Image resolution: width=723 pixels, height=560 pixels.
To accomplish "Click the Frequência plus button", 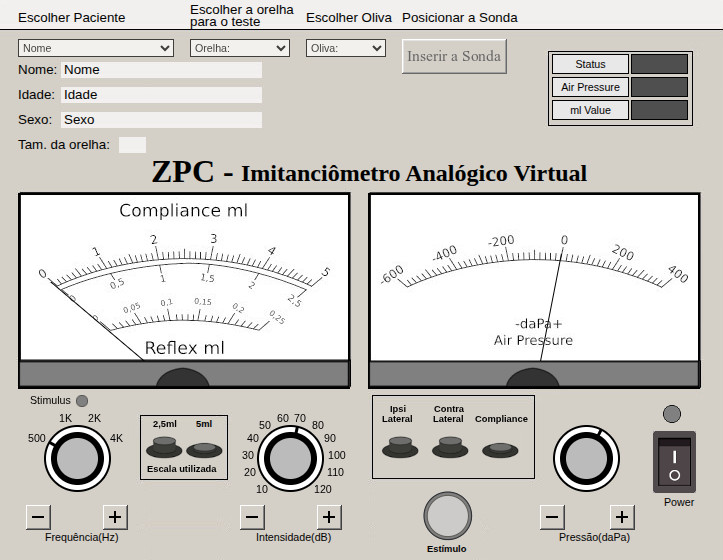I will pos(115,517).
